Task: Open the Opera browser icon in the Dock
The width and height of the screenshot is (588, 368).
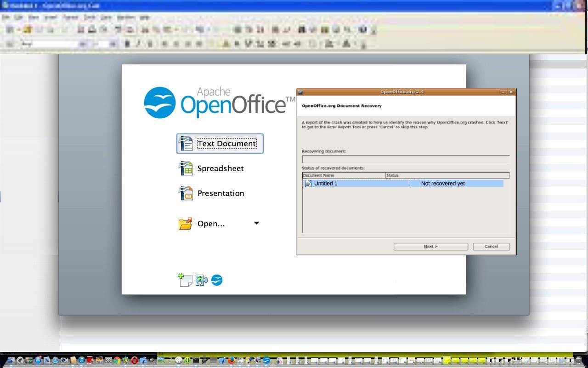Action: pos(134,360)
